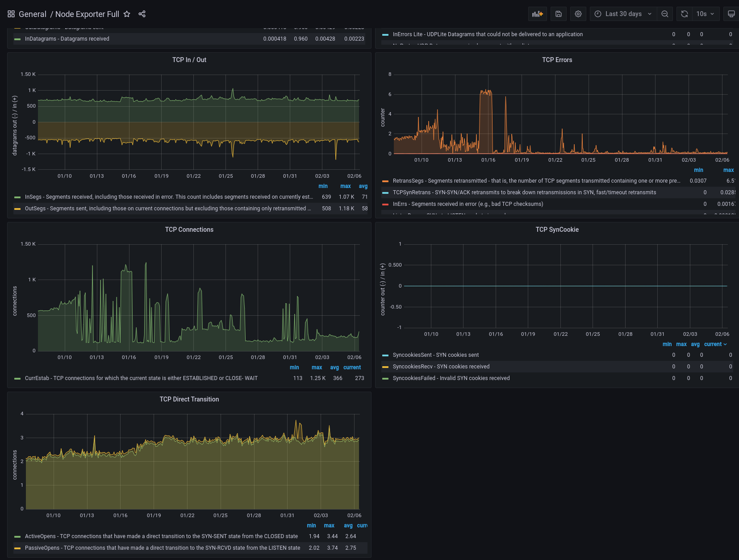This screenshot has width=739, height=560.
Task: Open the 10s refresh interval dropdown
Action: tap(706, 14)
